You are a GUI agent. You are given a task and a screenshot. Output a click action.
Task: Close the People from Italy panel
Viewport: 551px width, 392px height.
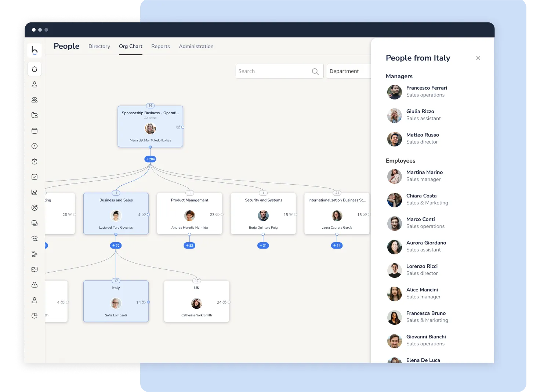click(x=478, y=58)
